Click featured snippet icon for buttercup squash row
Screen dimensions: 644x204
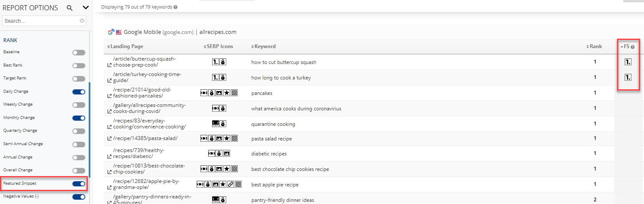(x=628, y=62)
